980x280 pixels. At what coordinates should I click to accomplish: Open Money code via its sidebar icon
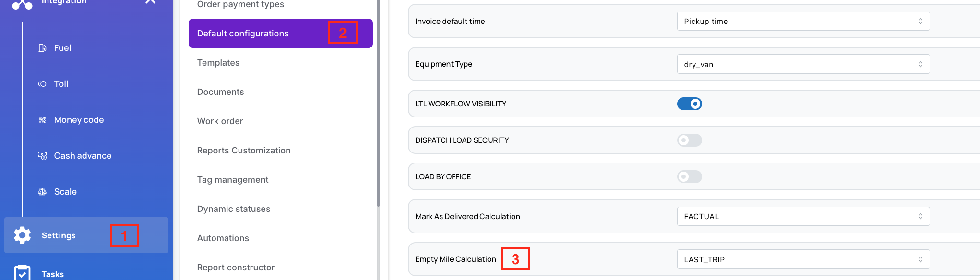coord(42,119)
